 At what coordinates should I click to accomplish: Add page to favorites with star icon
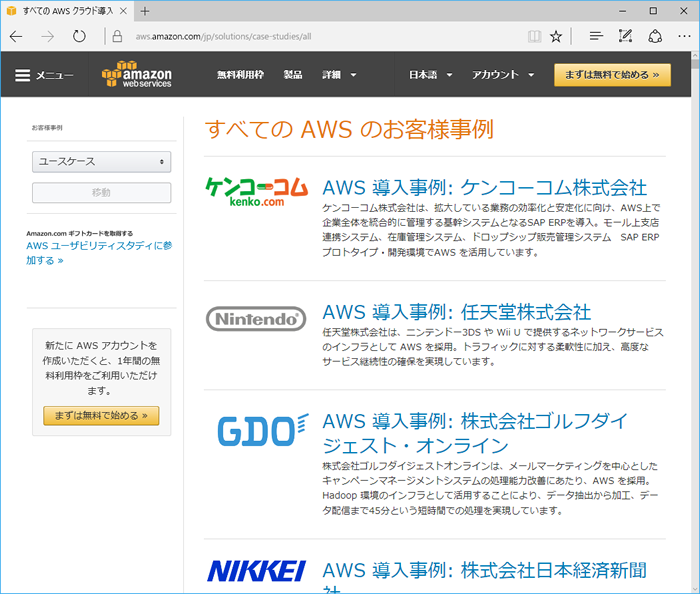tap(556, 36)
